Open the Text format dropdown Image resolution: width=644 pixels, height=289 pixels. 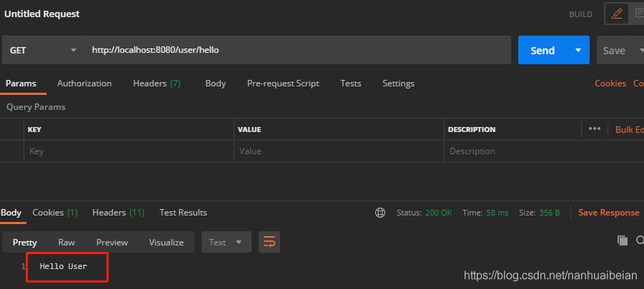coord(226,242)
